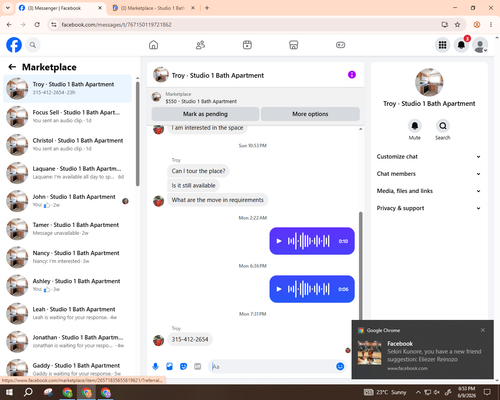The width and height of the screenshot is (500, 400).
Task: Open a new browser tab
Action: [x=207, y=8]
